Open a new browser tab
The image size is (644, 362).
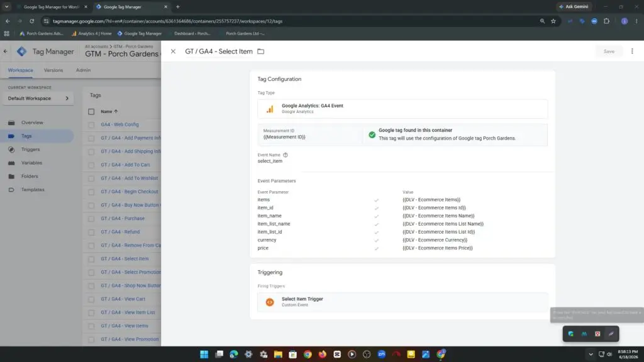pos(177,6)
